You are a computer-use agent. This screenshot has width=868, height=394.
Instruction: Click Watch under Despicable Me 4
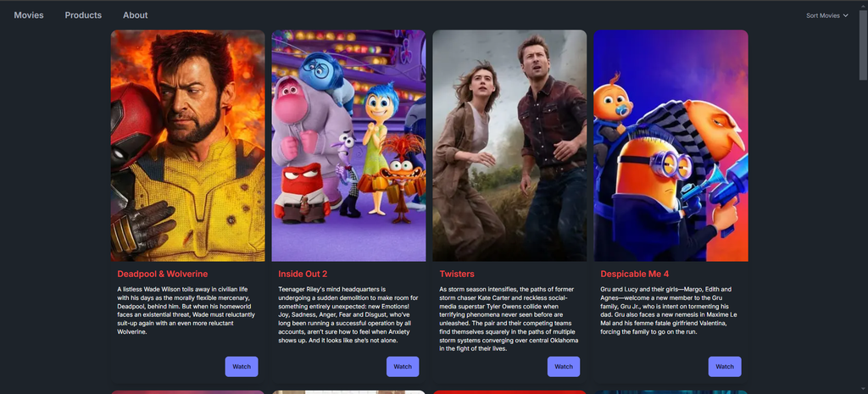725,366
